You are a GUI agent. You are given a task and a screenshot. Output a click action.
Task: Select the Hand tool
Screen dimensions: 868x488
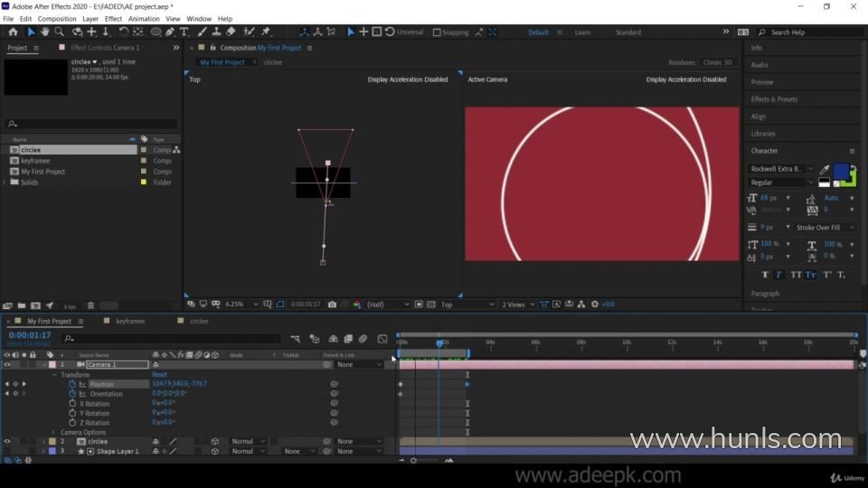(45, 32)
